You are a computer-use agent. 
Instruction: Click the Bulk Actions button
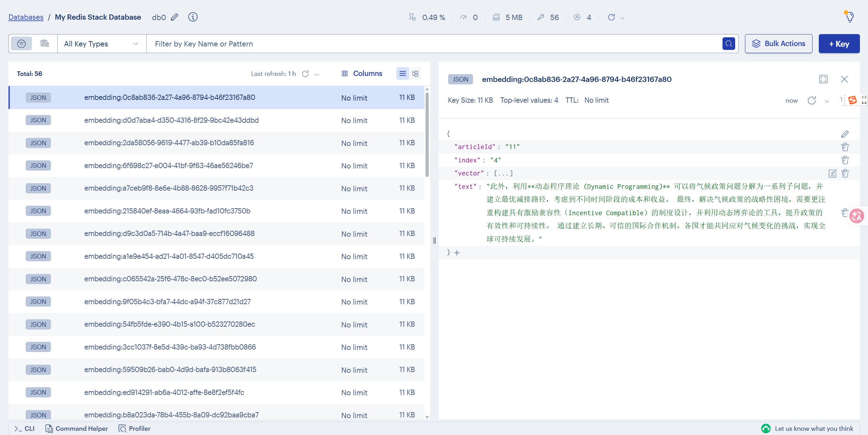(778, 44)
